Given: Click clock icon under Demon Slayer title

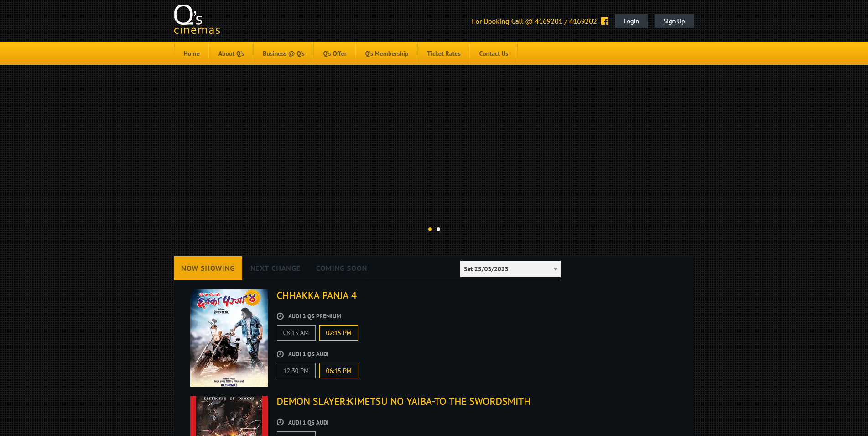Looking at the screenshot, I should (x=280, y=422).
